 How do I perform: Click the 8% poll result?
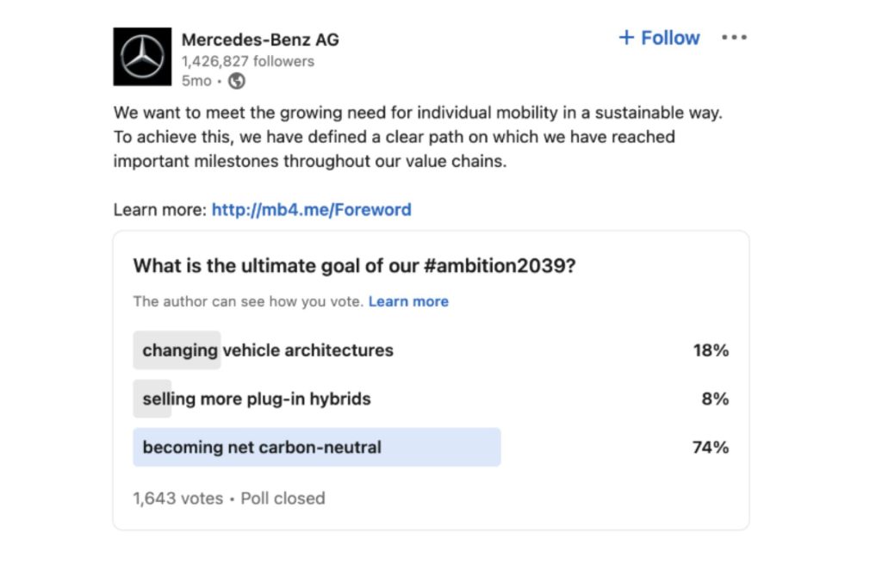715,399
